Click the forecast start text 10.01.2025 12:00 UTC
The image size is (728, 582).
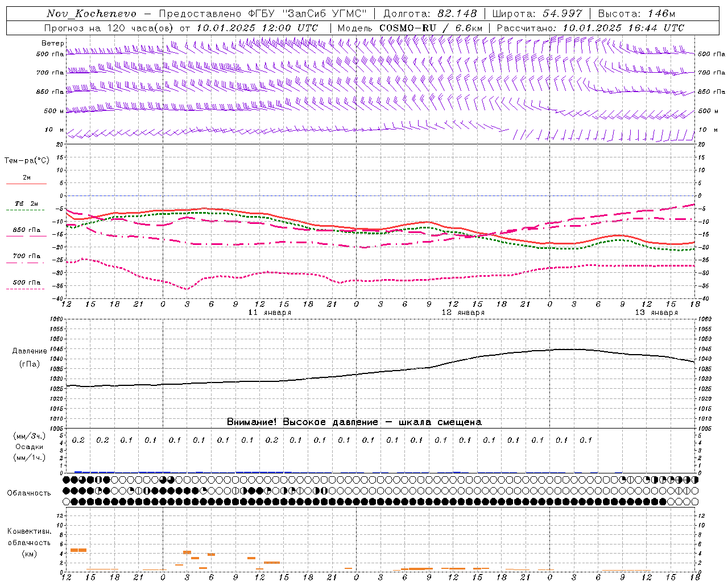point(257,28)
